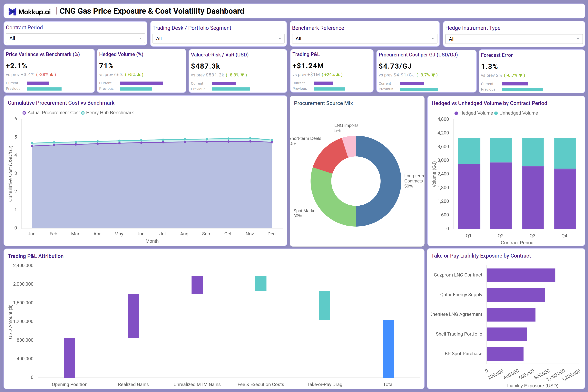
Task: Click the BP Spot Purchase bar
Action: tap(505, 354)
